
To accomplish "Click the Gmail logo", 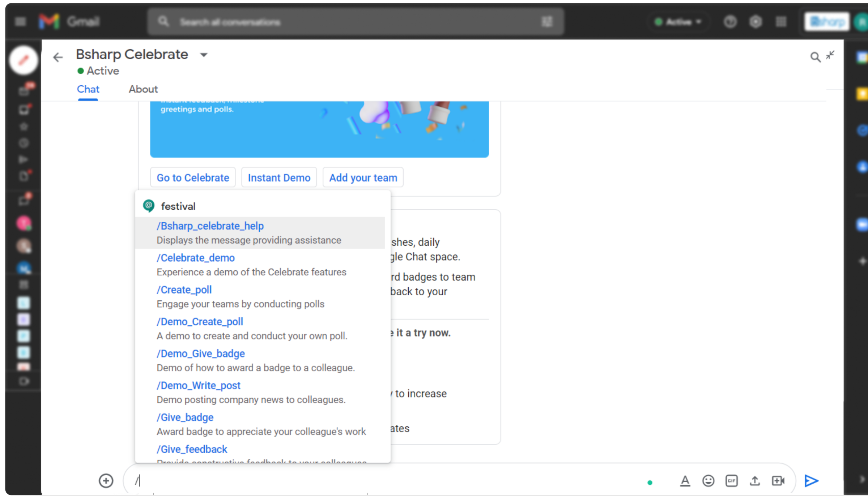I will pos(69,22).
